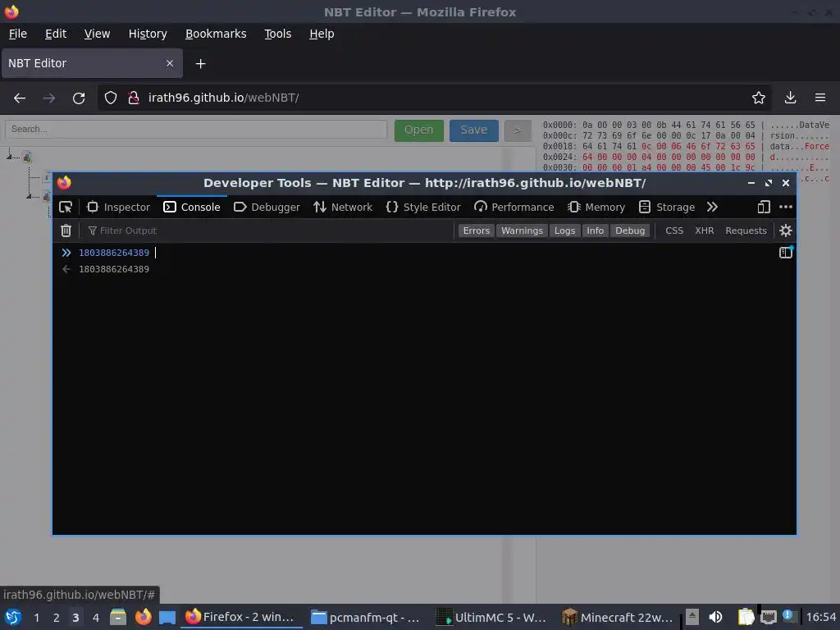Image resolution: width=840 pixels, height=630 pixels.
Task: Click the blue Save button in NBT Editor
Action: point(473,130)
